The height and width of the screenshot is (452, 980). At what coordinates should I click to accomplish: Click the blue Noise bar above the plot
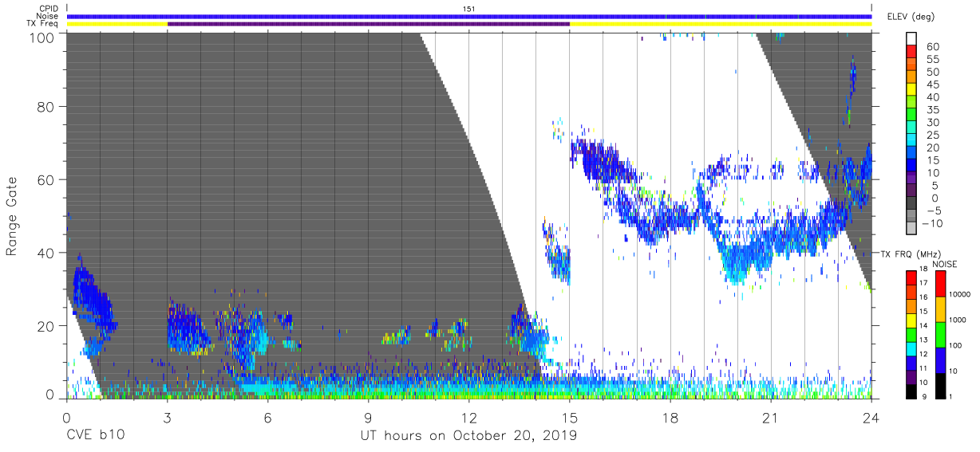pos(469,16)
